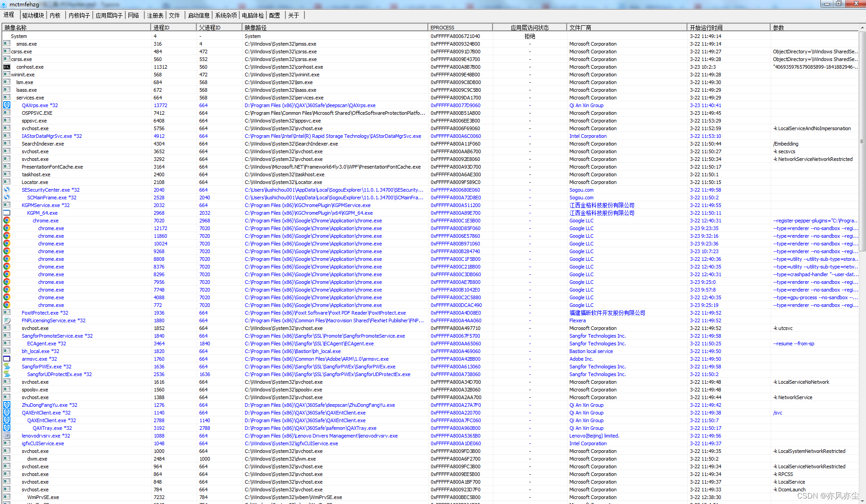This screenshot has width=866, height=504.
Task: Select the taskhost.exe process name
Action: [36, 174]
